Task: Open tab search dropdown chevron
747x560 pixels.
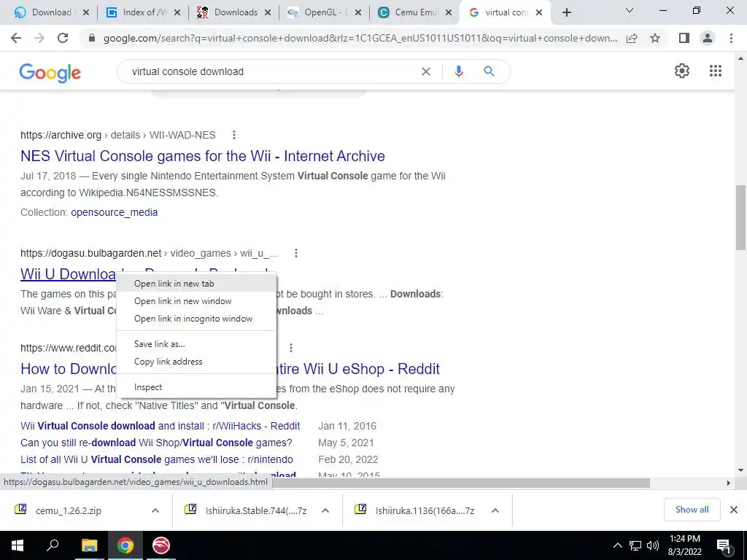Action: [x=630, y=10]
